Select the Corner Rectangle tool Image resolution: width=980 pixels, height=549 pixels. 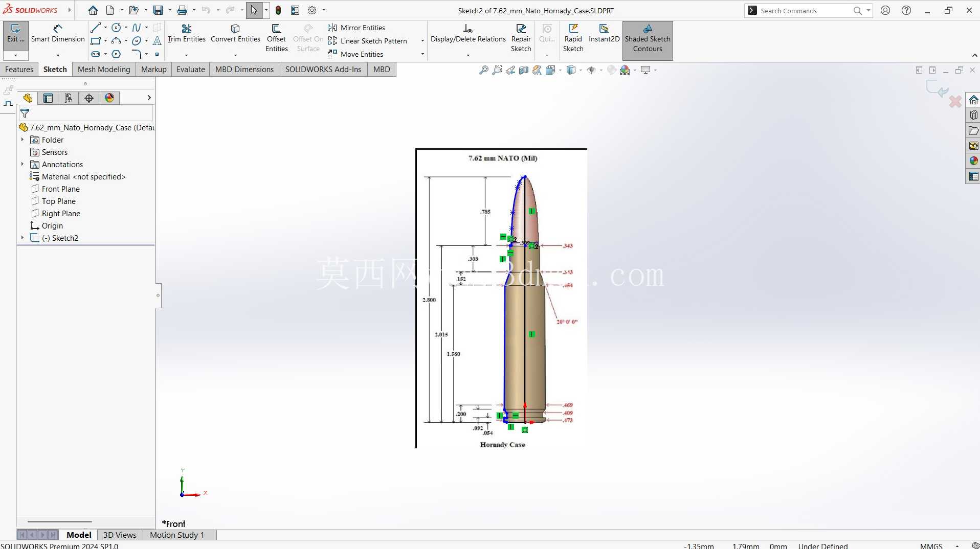tap(95, 41)
